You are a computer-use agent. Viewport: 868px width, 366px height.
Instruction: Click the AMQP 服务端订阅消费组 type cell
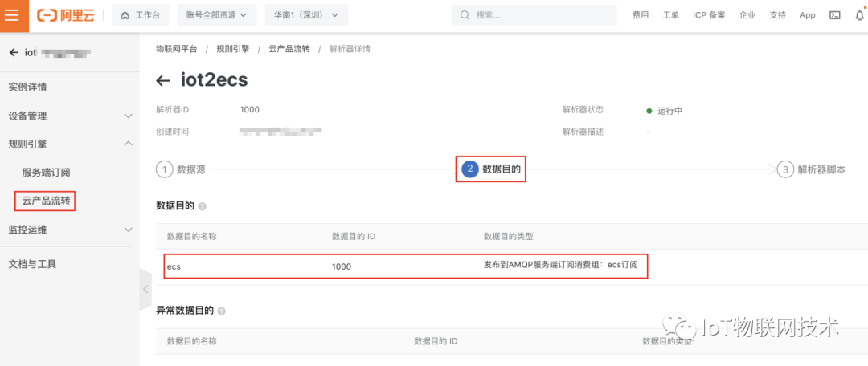click(561, 265)
